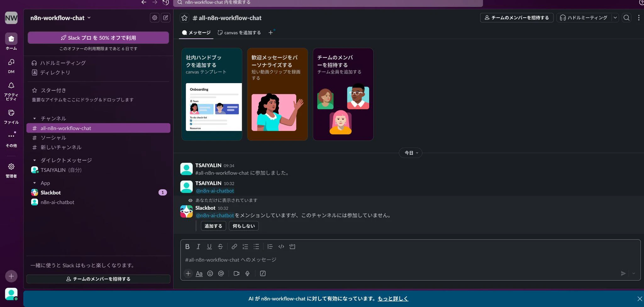Toggle the numbered list format
The image size is (644, 307).
pyautogui.click(x=245, y=247)
